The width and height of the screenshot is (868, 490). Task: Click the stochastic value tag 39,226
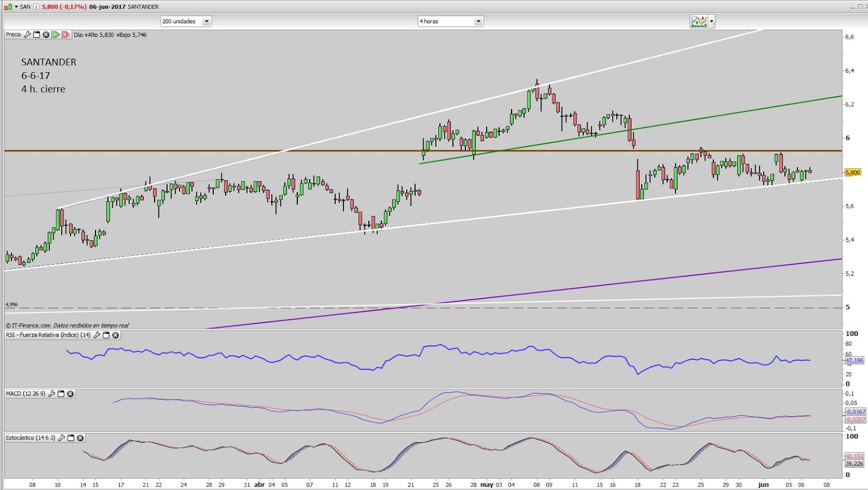(854, 464)
